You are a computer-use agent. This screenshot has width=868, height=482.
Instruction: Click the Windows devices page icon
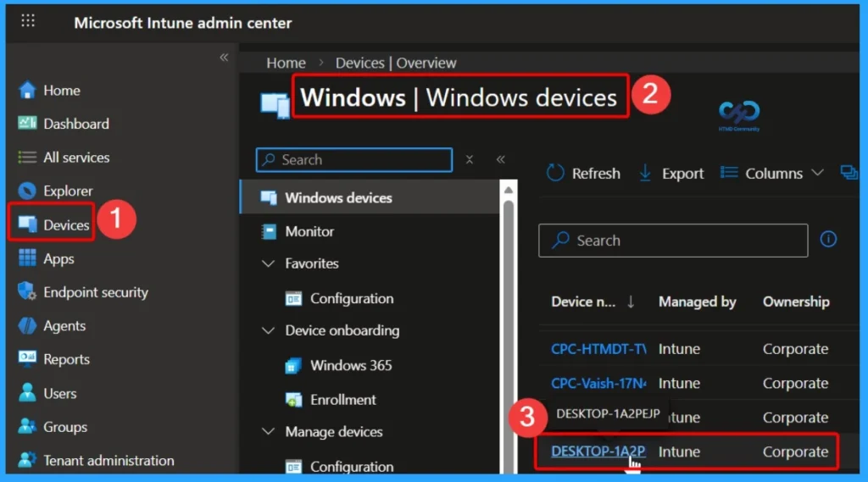275,104
